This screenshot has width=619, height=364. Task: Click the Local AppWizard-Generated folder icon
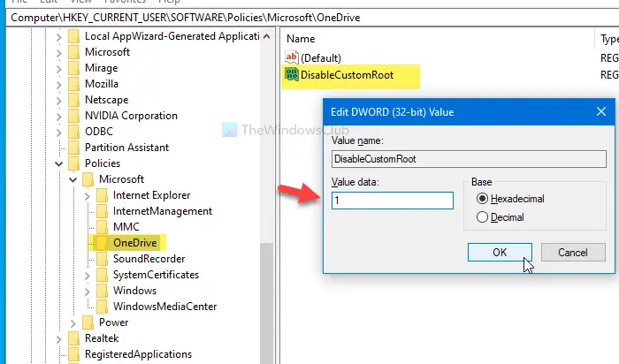click(73, 36)
